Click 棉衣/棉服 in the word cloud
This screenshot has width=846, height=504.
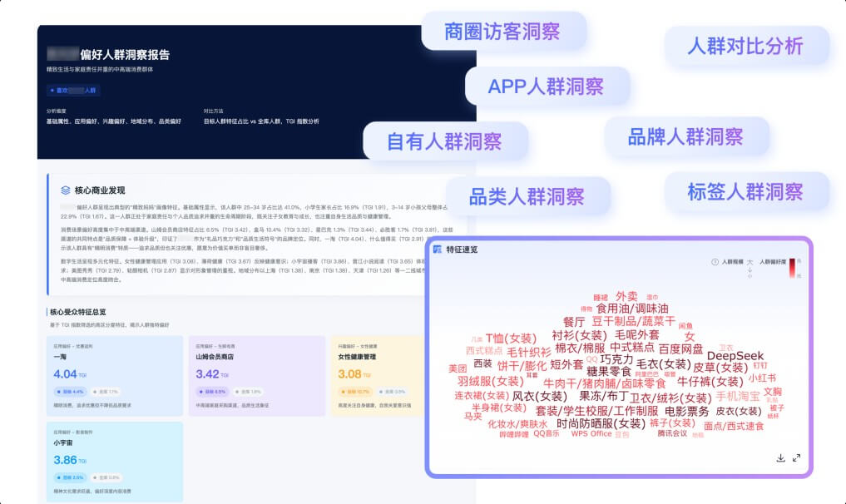(x=580, y=348)
